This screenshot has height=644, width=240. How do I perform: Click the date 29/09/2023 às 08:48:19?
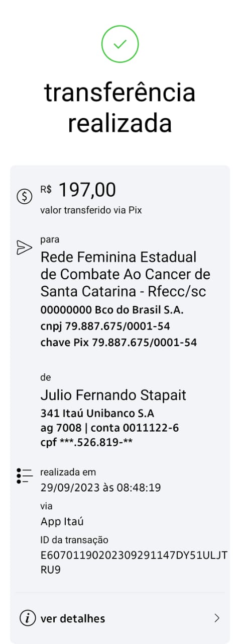tap(100, 488)
